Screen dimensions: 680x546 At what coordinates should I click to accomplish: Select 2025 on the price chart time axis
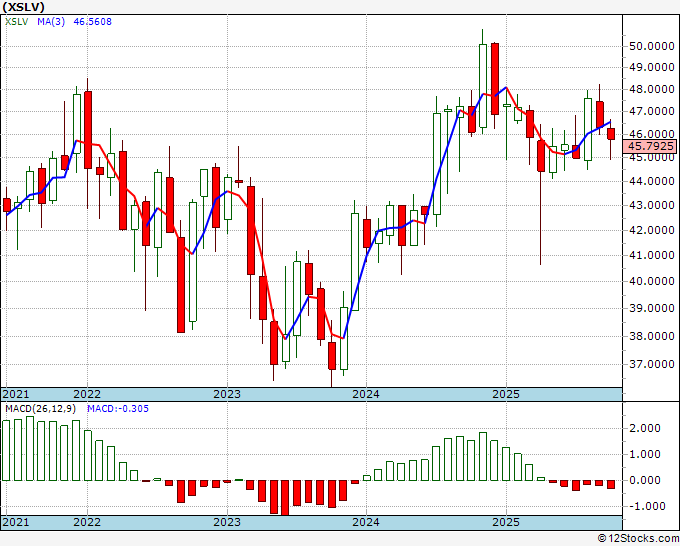click(x=506, y=394)
